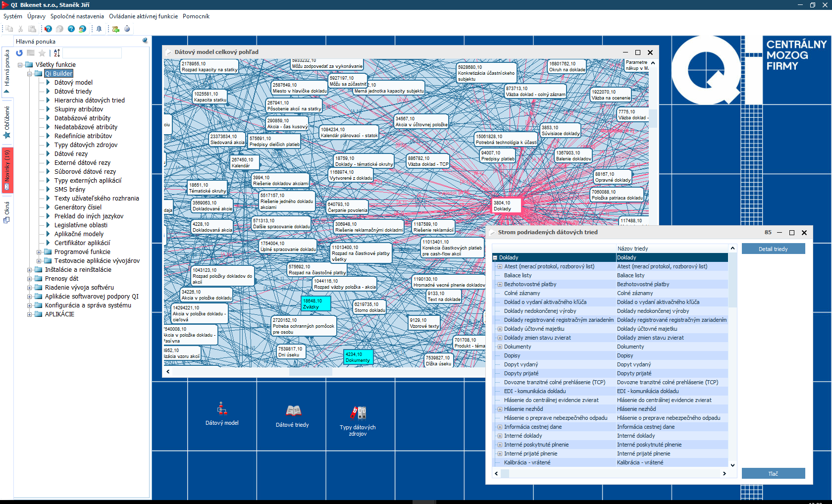Switch to the Novinky (19) side tab
The width and height of the screenshot is (832, 504).
pyautogui.click(x=7, y=170)
